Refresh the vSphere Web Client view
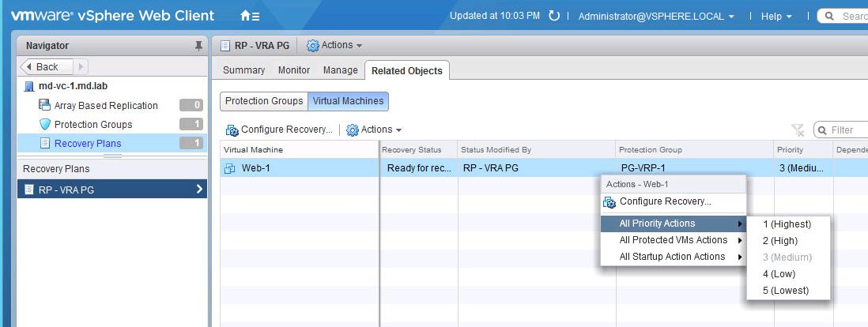This screenshot has height=327, width=868. 553,16
